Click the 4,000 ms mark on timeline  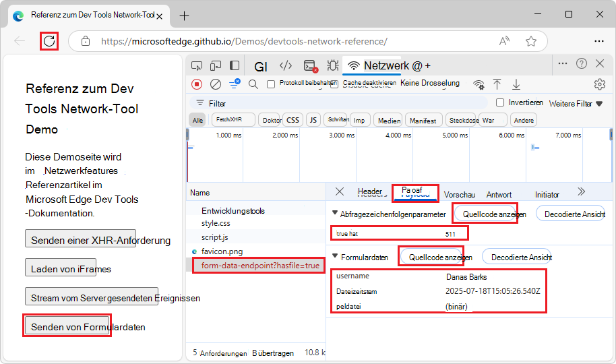[x=398, y=135]
